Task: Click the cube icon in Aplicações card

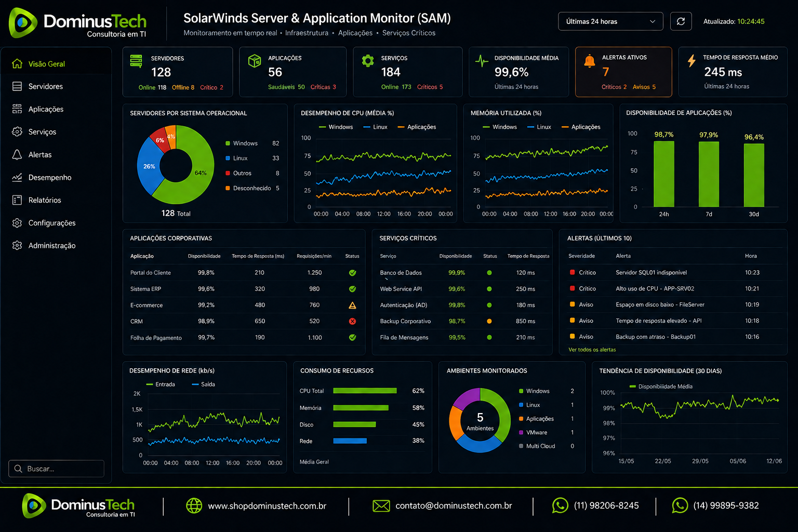Action: [x=255, y=61]
